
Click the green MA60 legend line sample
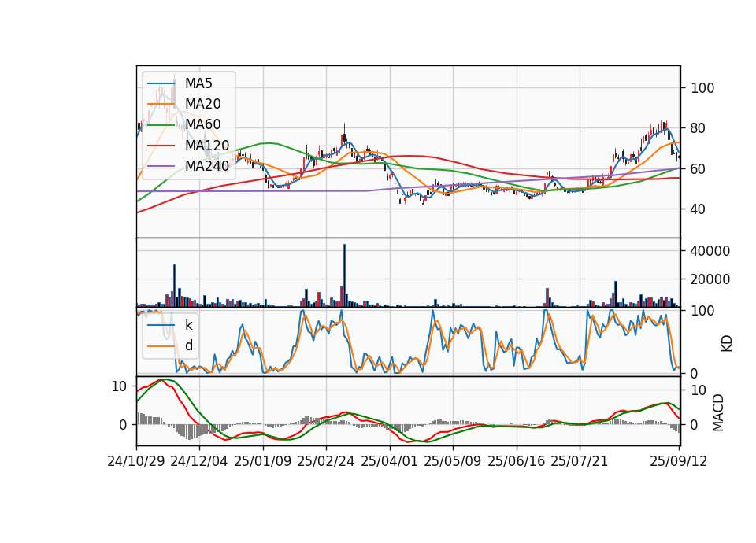coord(161,125)
